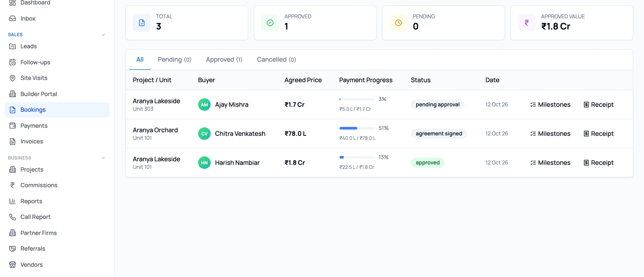644x277 pixels.
Task: Click the 51% payment progress bar
Action: point(357,128)
